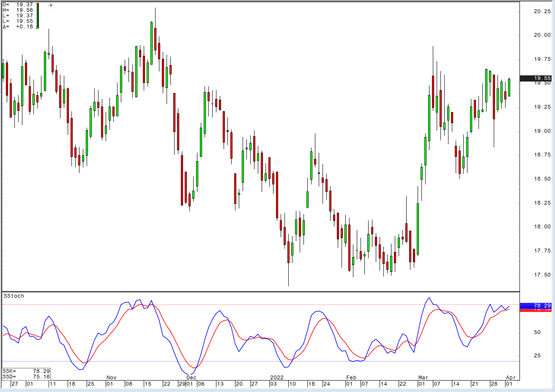The image size is (555, 392).
Task: Click the 20.25 price axis label
Action: [542, 11]
